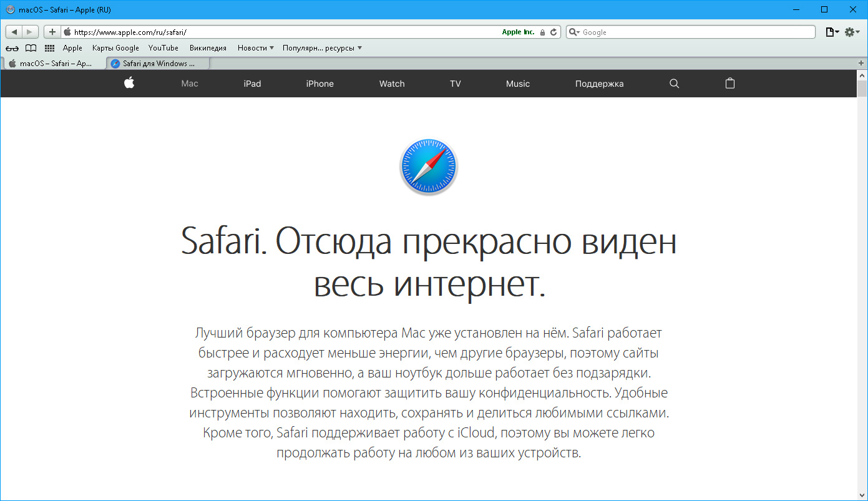Open Reading List glasses icon
868x501 pixels.
pyautogui.click(x=12, y=48)
